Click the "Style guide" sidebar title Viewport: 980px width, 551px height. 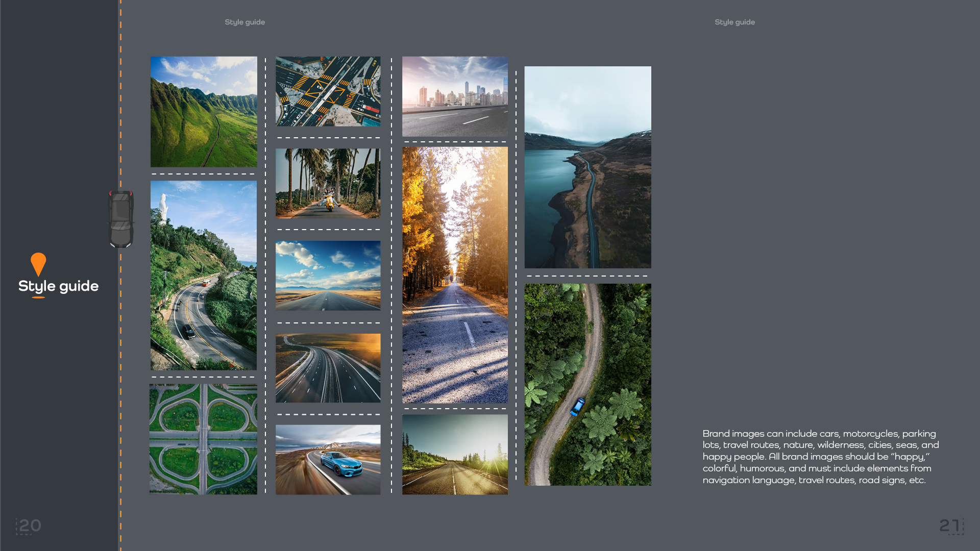(58, 286)
